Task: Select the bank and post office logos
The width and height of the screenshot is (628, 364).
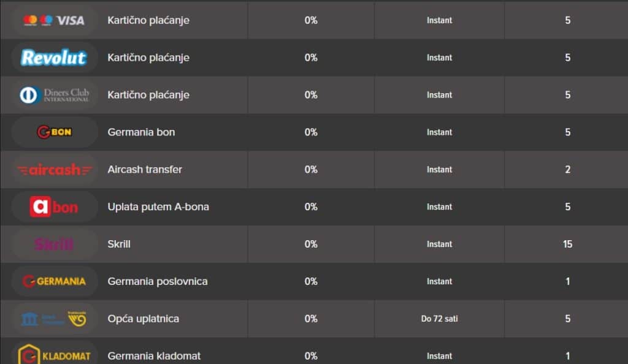Action: 54,319
